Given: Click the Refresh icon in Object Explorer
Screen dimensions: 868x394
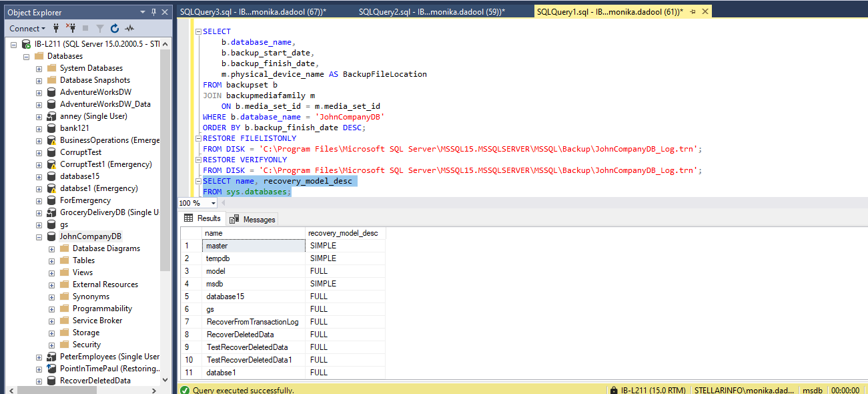Looking at the screenshot, I should [x=115, y=28].
